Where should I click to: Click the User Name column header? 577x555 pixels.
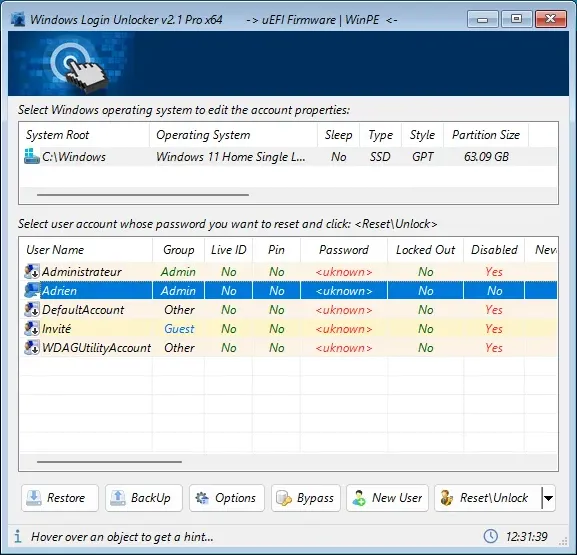86,250
